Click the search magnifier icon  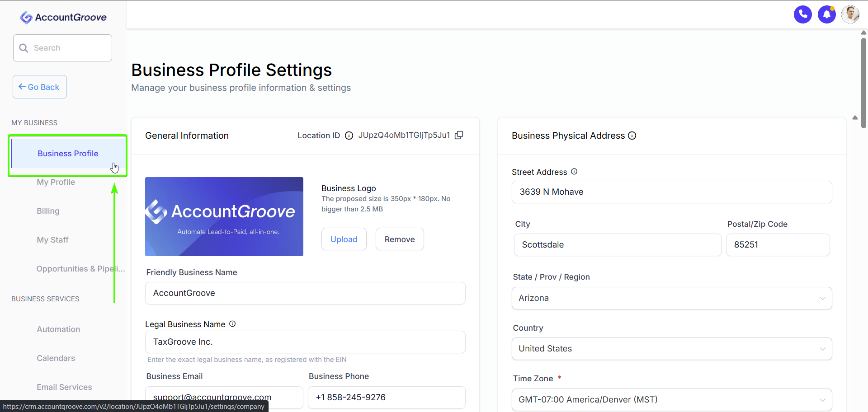24,48
